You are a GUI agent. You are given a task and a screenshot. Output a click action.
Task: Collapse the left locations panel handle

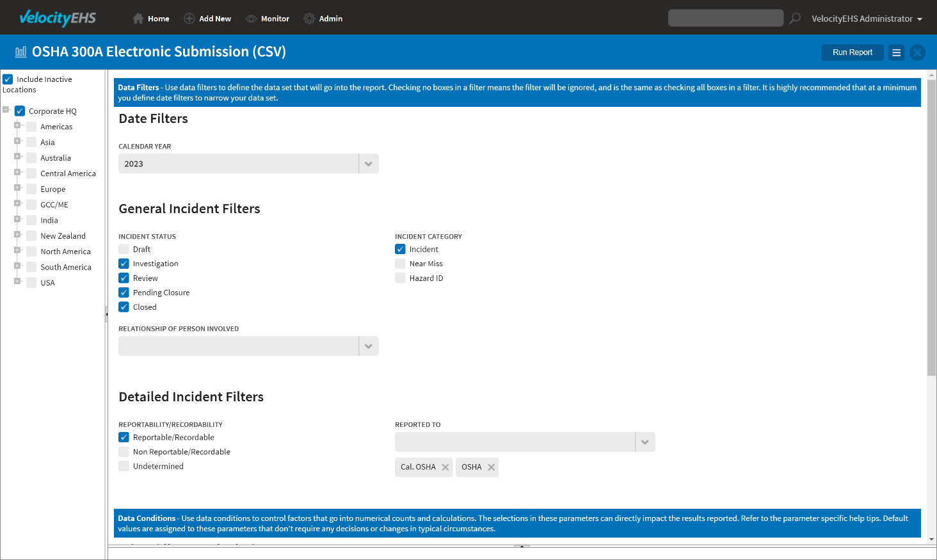[106, 314]
